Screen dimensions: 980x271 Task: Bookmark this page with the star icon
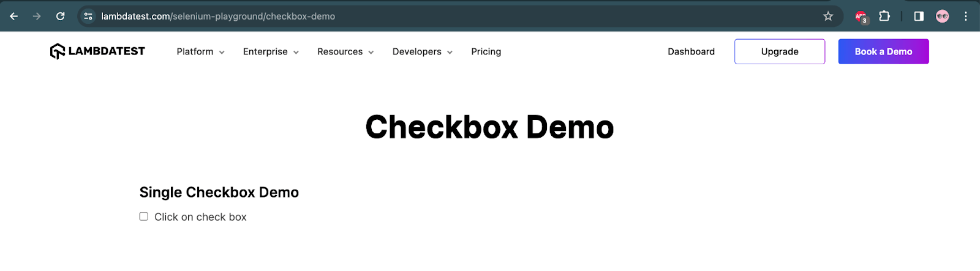[828, 17]
